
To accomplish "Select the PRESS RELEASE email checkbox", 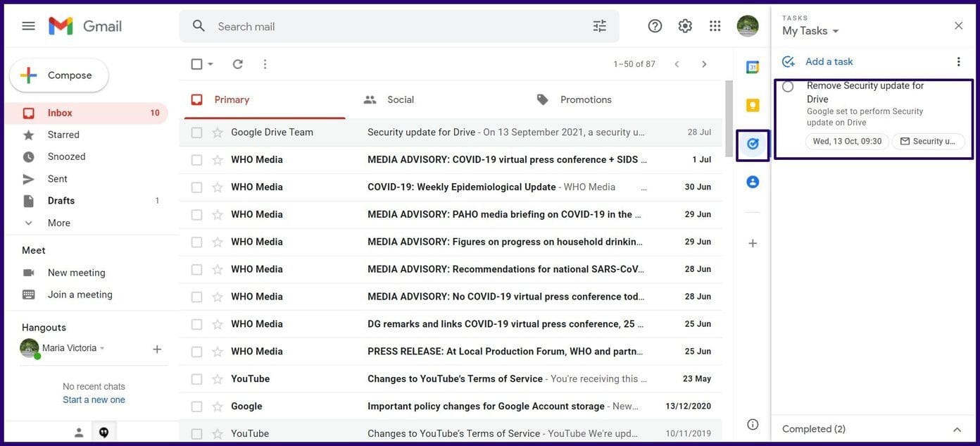I will click(196, 352).
